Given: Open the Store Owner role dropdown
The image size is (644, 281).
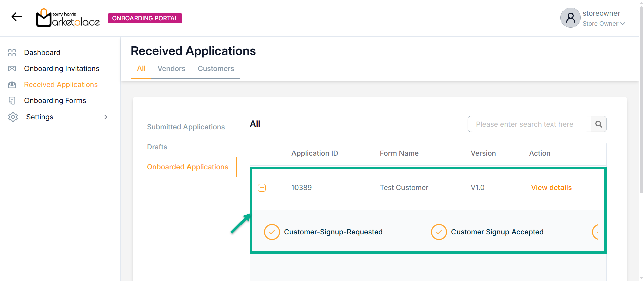Looking at the screenshot, I should click(x=603, y=24).
